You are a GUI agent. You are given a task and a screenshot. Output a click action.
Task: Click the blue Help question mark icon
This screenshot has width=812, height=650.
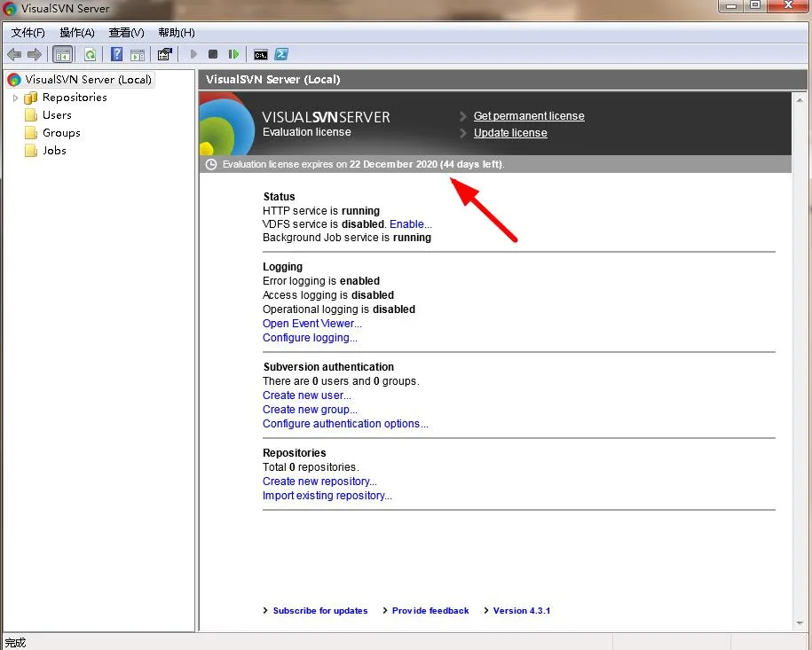pos(116,55)
